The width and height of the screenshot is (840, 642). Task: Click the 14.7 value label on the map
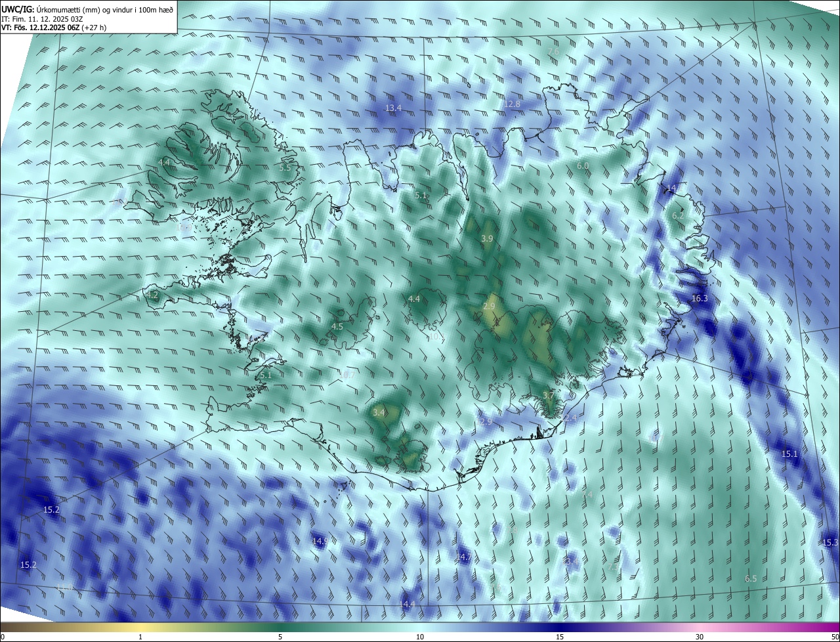click(x=464, y=557)
